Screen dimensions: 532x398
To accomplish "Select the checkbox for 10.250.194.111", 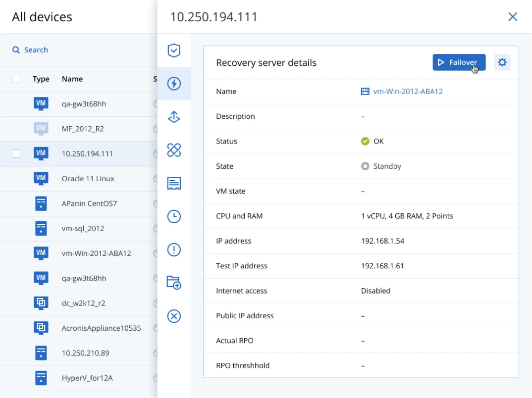I will pos(16,153).
